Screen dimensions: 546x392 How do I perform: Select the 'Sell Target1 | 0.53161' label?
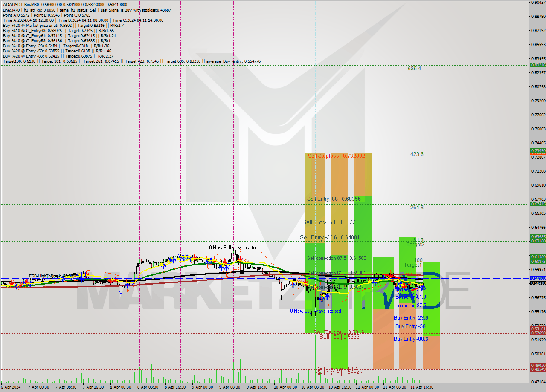click(x=340, y=332)
